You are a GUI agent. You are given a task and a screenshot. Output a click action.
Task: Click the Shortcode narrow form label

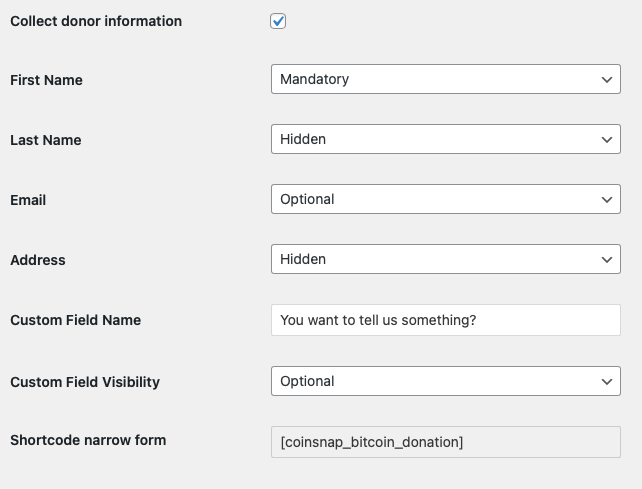[x=88, y=440]
